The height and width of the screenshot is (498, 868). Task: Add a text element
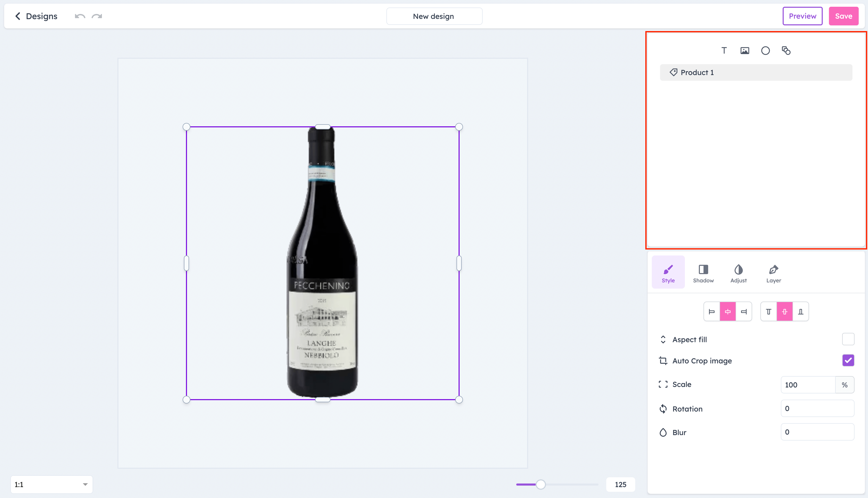724,51
